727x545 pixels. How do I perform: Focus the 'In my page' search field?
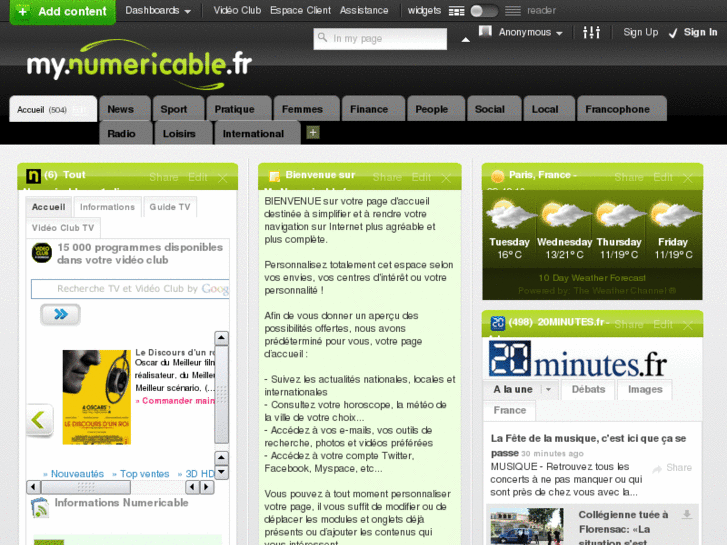[x=380, y=38]
